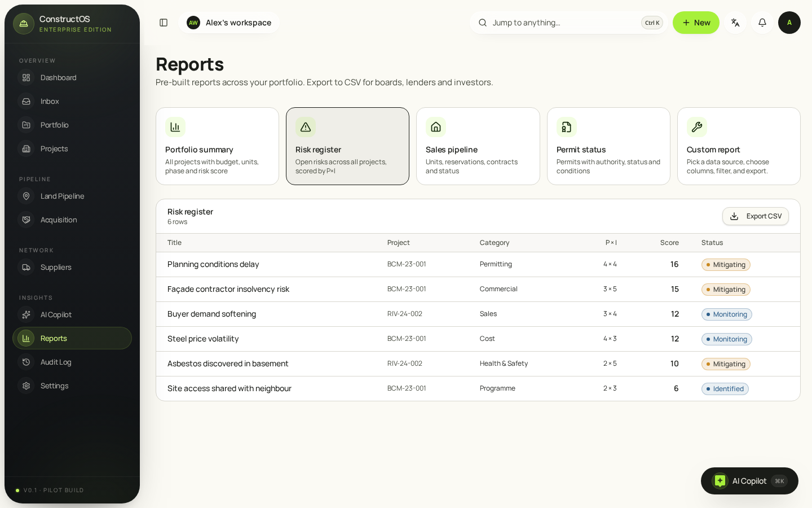Click the 6 rows count label
812x508 pixels.
coord(177,222)
